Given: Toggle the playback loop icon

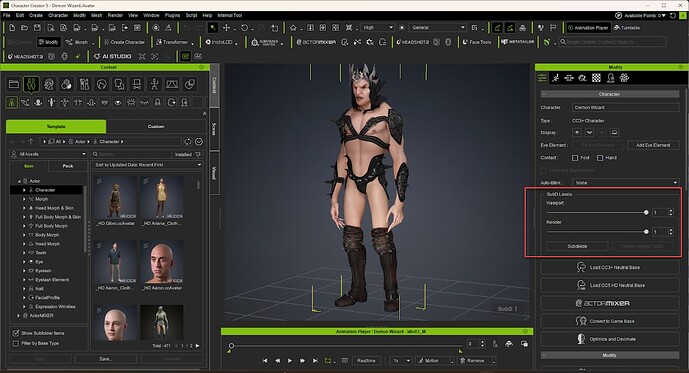Looking at the screenshot, I should tap(327, 361).
